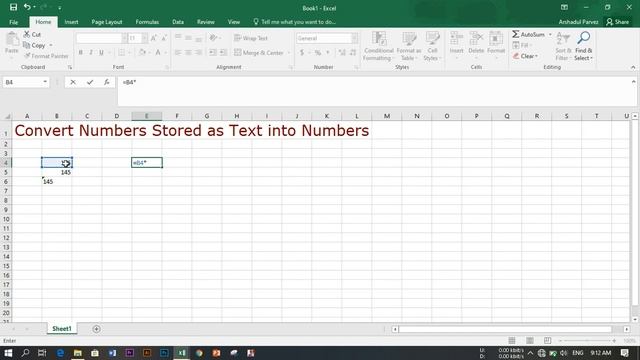This screenshot has height=360, width=640.
Task: Open the font size dropdown
Action: [144, 38]
